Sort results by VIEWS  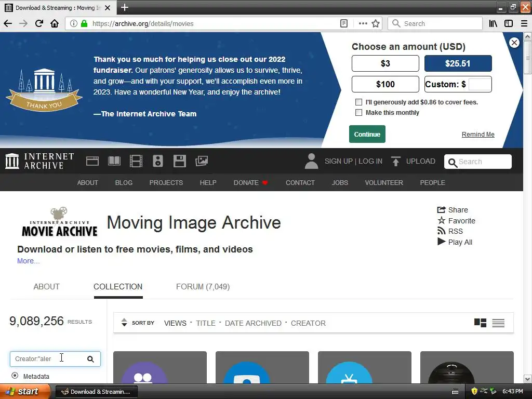point(175,323)
